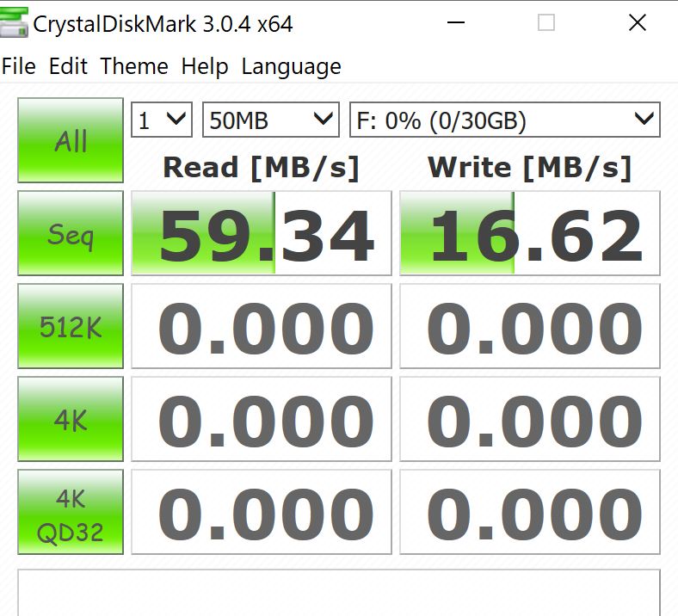678x616 pixels.
Task: Open the Language menu
Action: pos(291,66)
